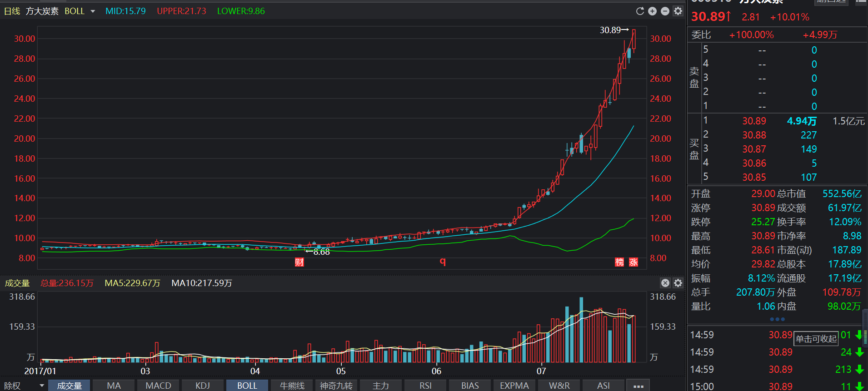This screenshot has width=868, height=391.
Task: Switch to the MACD indicator tab
Action: [x=158, y=386]
